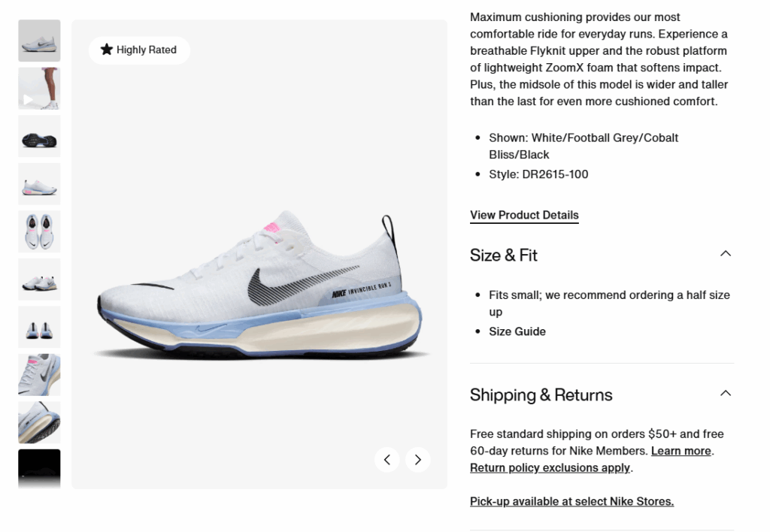
Task: Click the Highly Rated badge
Action: (x=138, y=50)
